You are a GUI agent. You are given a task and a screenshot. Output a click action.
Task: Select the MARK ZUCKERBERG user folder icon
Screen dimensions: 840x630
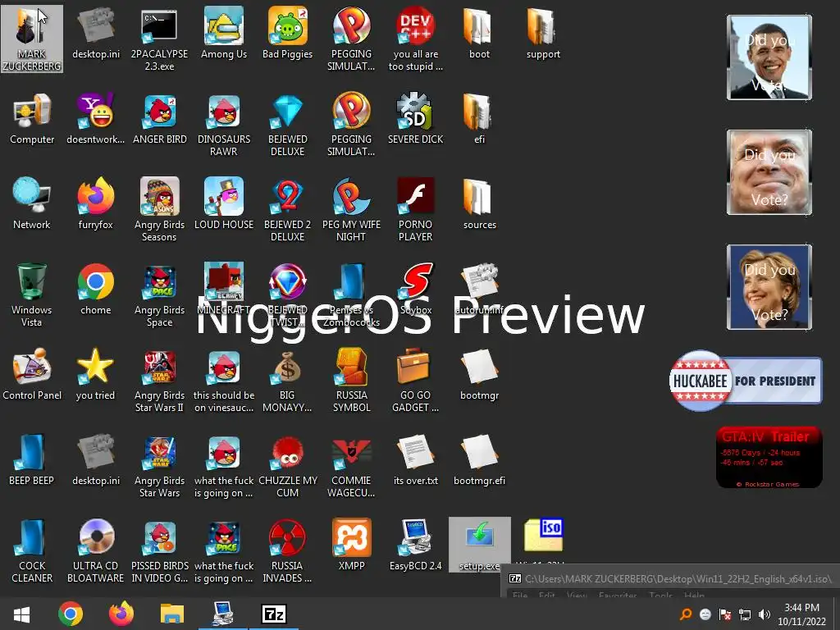(x=32, y=39)
